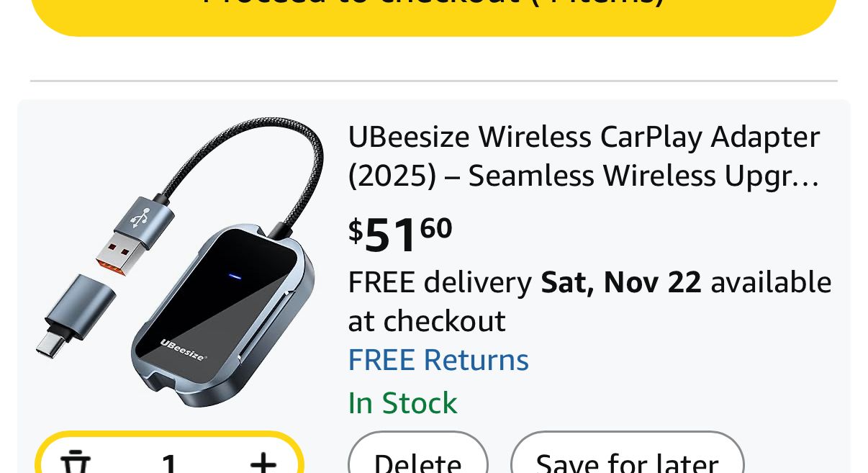Tap the FREE delivery text
Viewport: 868px width, 473px height.
pyautogui.click(x=440, y=282)
